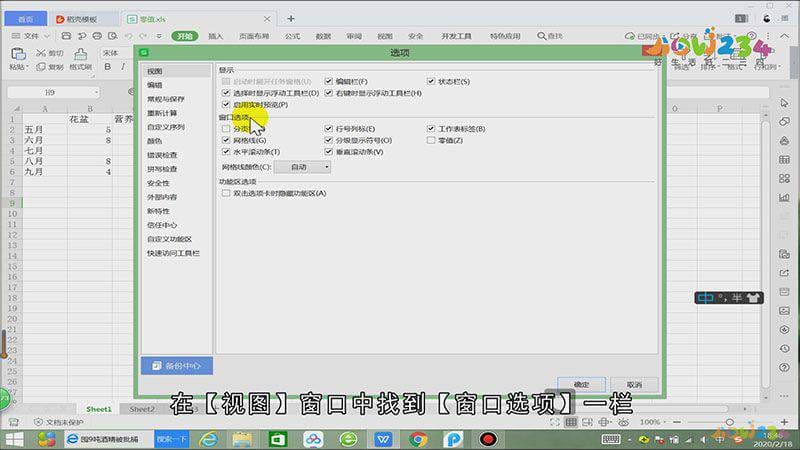Toggle the 工作表标签(B) sheet tabs checkbox
800x450 pixels.
click(431, 129)
